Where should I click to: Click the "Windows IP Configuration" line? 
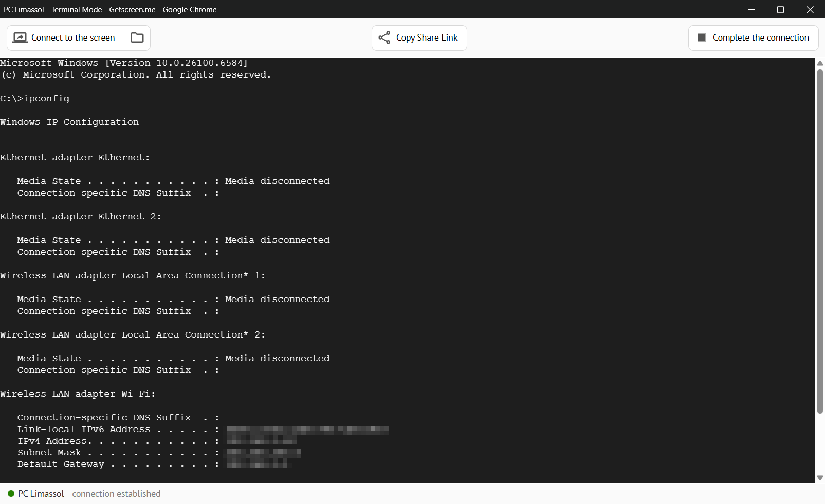click(69, 122)
